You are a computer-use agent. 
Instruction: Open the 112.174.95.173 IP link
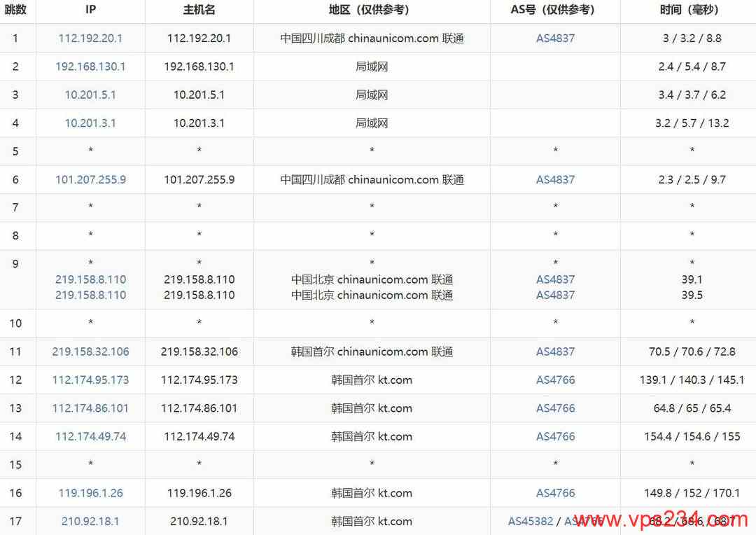point(90,380)
